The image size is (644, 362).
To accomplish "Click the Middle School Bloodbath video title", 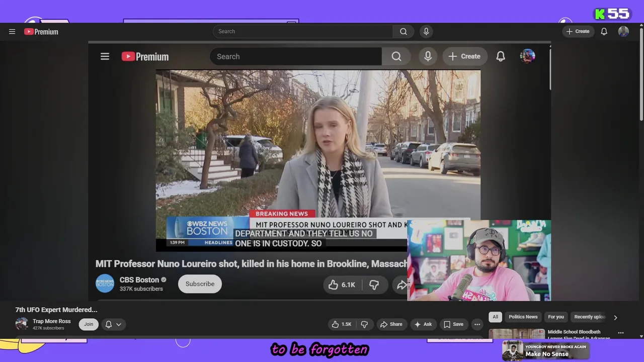I will point(579,335).
